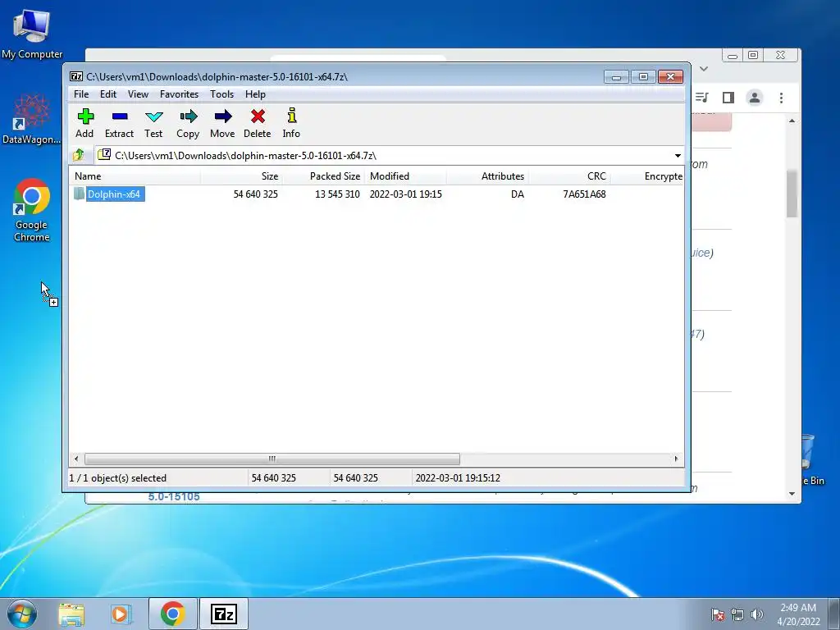The image size is (840, 630).
Task: Select the Copy toolbar icon
Action: pyautogui.click(x=188, y=123)
